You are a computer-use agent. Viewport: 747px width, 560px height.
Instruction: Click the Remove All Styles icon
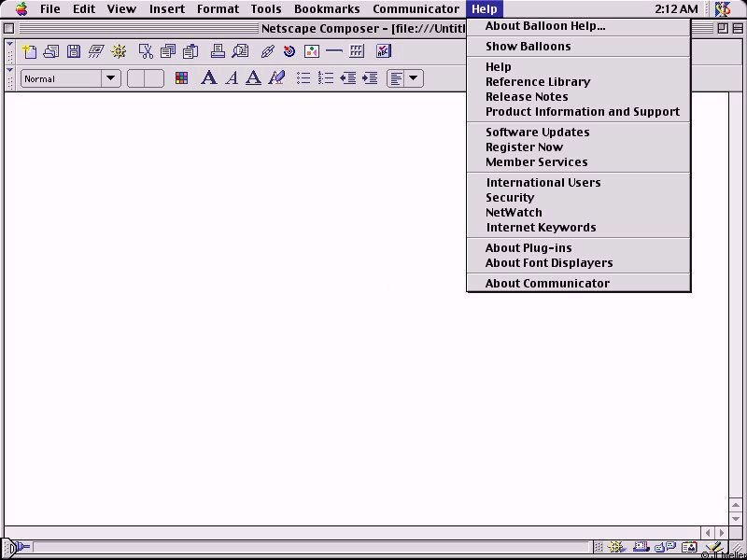point(276,77)
